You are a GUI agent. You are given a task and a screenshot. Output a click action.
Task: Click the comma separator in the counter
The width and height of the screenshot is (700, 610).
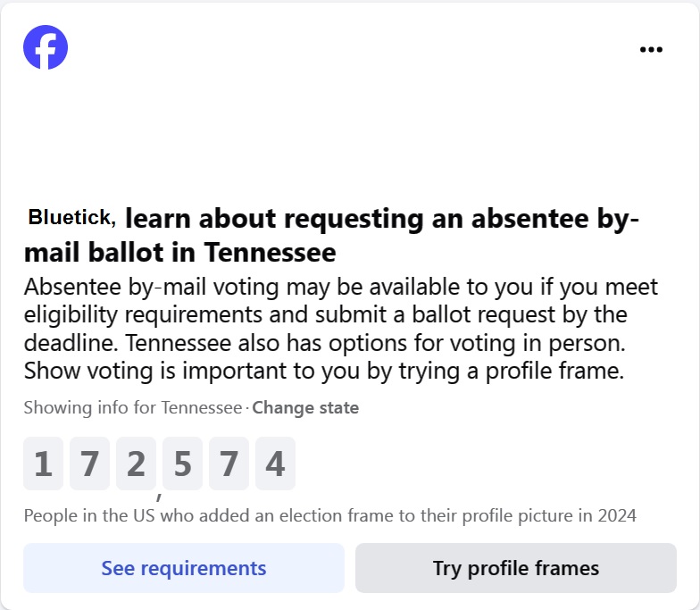[x=159, y=495]
